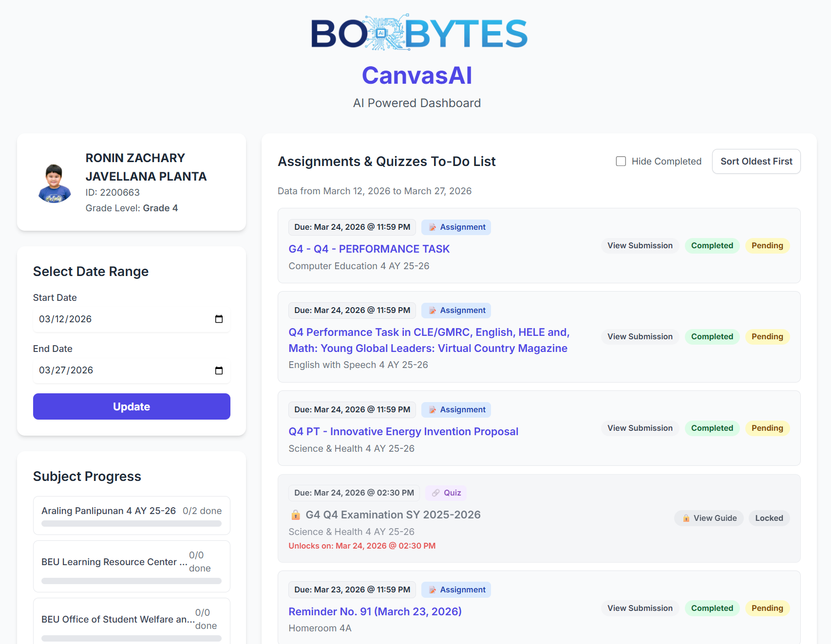
Task: Open the Subject Progress section
Action: (x=87, y=476)
